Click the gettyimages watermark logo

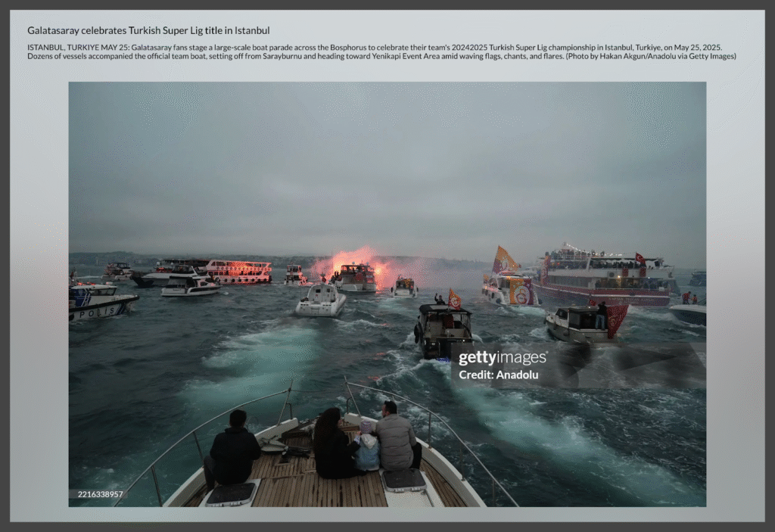click(502, 358)
